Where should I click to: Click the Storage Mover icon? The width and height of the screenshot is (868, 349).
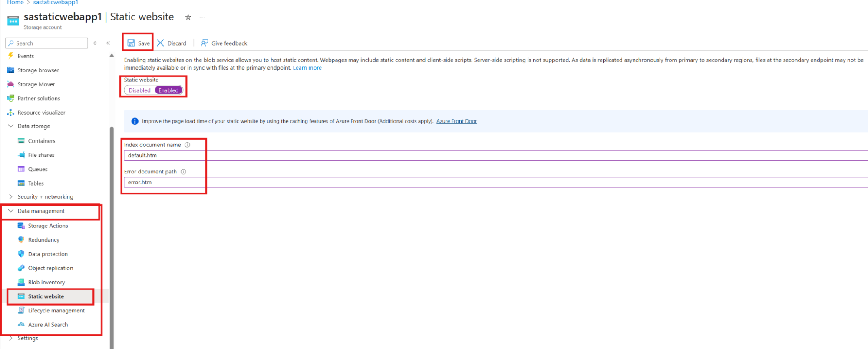[11, 84]
